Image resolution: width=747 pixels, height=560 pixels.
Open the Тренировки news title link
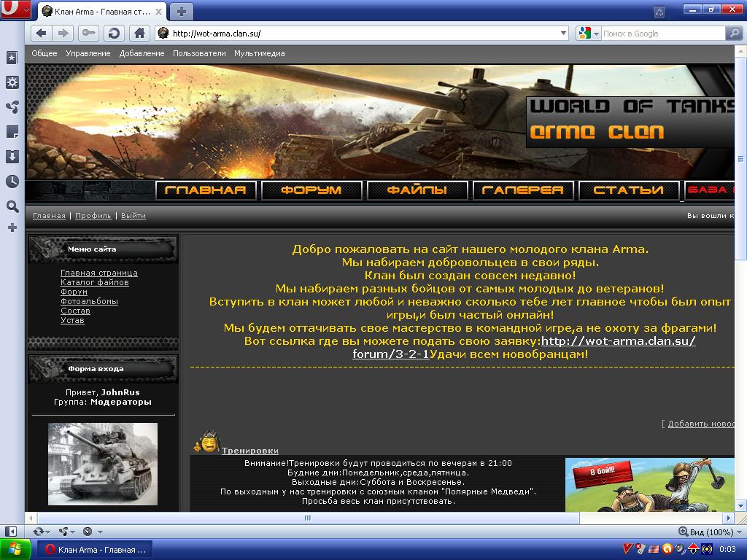[250, 451]
